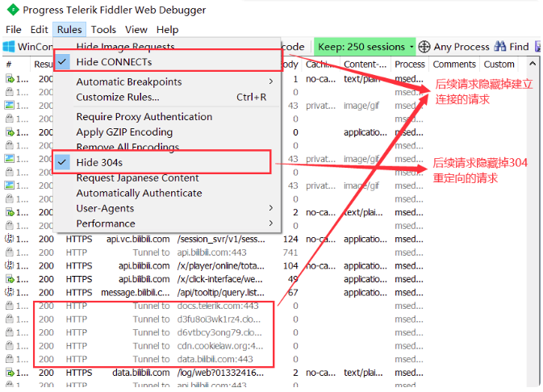This screenshot has height=392, width=543.
Task: Click session icon of /log/web?01332416 row
Action: click(x=10, y=373)
